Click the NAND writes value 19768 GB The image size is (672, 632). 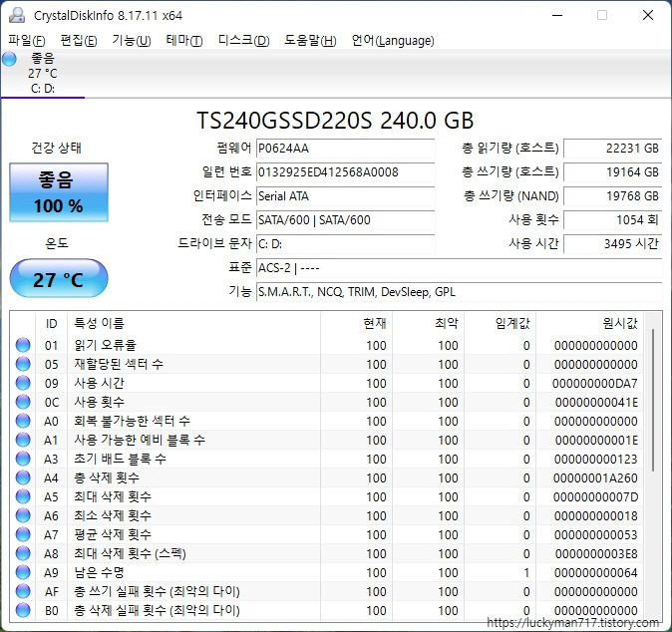click(x=613, y=196)
